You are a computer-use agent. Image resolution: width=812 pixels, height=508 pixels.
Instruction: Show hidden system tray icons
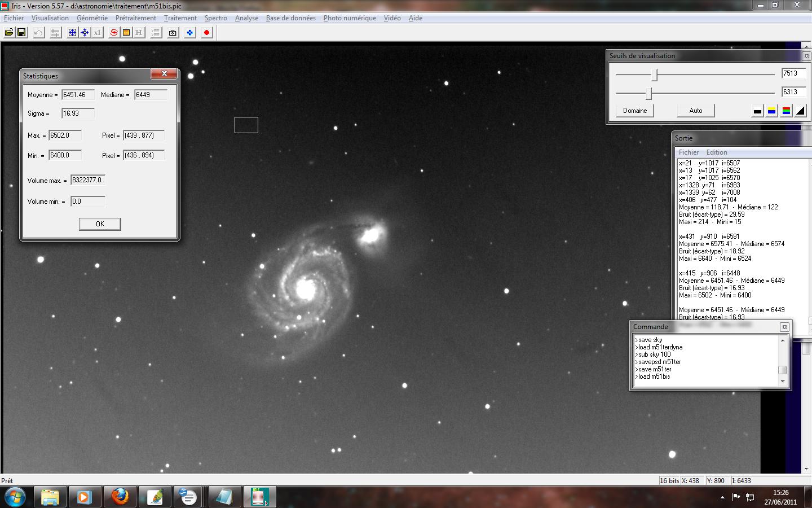tap(722, 497)
